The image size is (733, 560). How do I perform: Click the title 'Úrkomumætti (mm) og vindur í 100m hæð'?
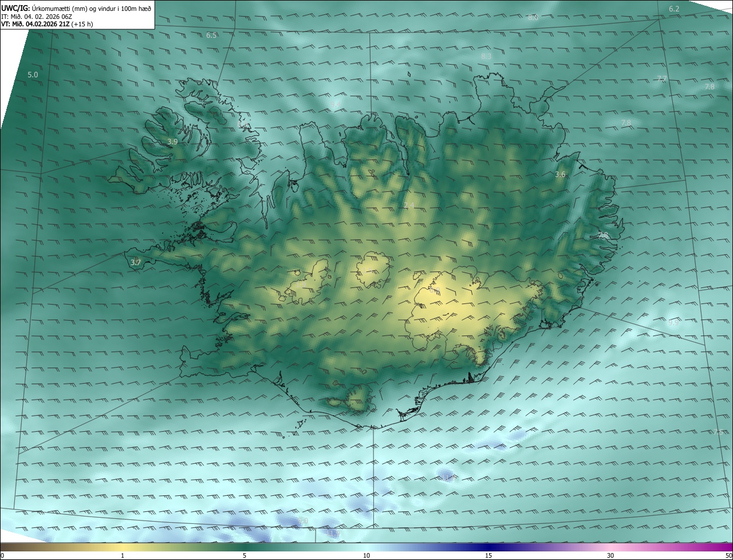92,8
